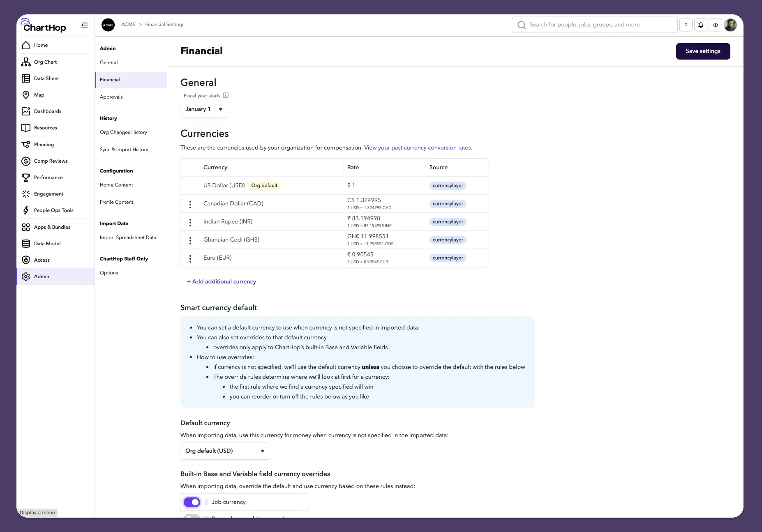Disable the Job currency override toggle
The image size is (762, 532).
click(192, 502)
